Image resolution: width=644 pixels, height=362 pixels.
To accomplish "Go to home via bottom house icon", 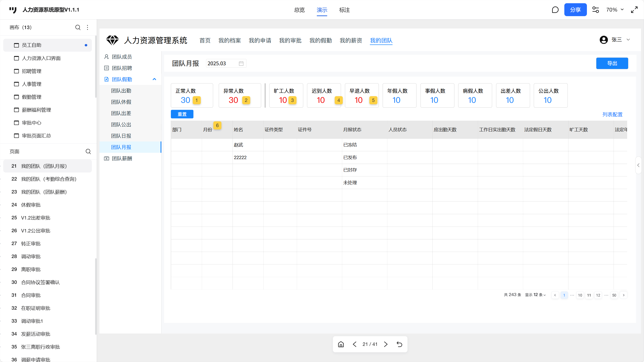I will (341, 344).
